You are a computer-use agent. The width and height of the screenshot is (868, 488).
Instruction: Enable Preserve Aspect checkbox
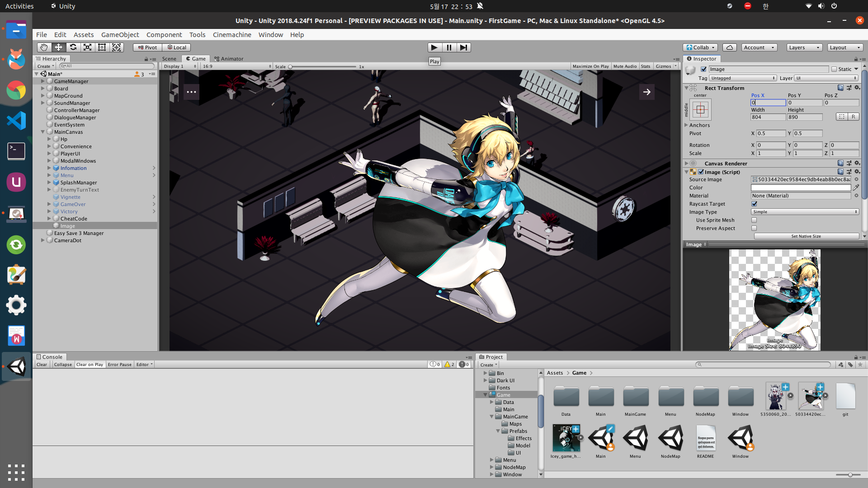click(x=754, y=228)
